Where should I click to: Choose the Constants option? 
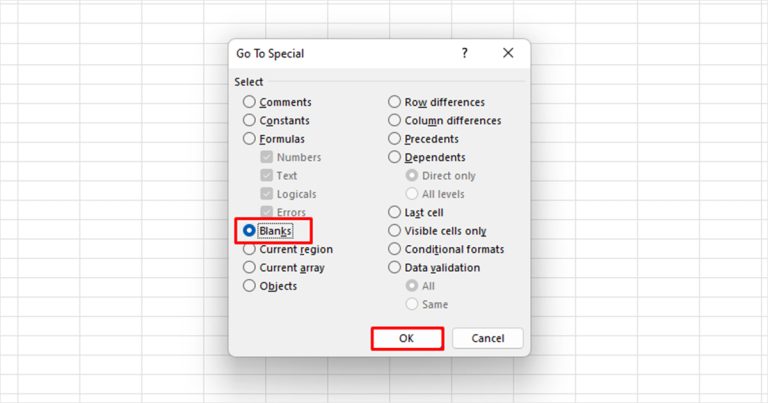pyautogui.click(x=250, y=120)
